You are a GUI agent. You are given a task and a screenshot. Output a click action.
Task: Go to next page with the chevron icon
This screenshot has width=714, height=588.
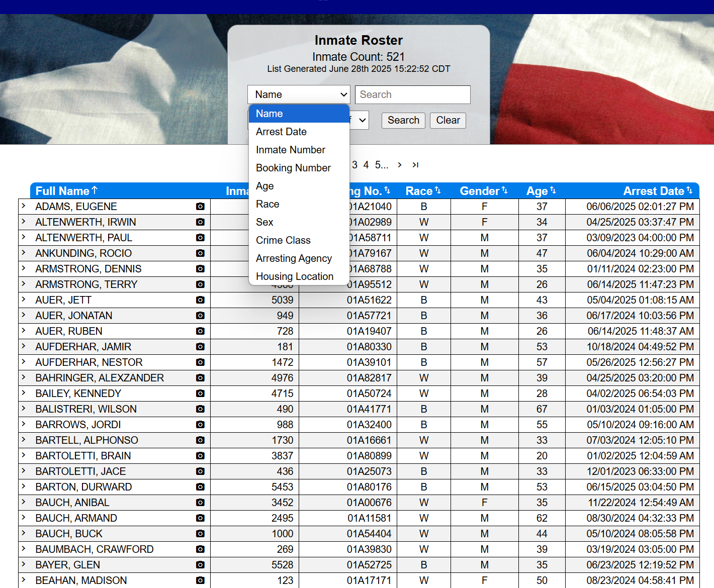[400, 165]
